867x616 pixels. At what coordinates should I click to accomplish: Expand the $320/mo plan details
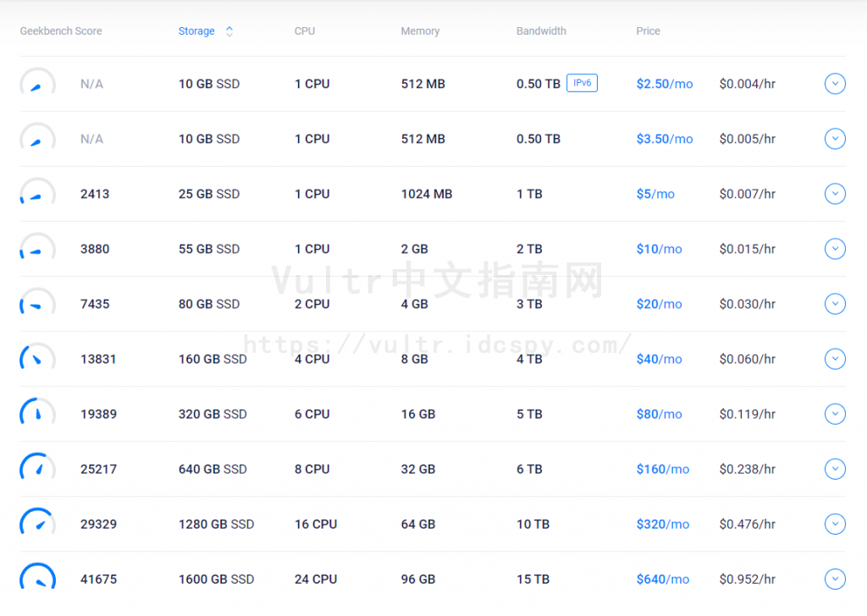[x=835, y=524]
